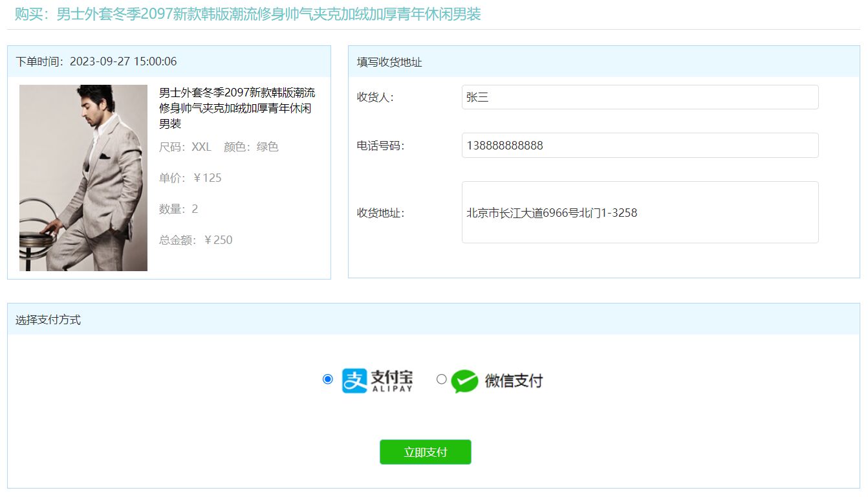Screen dimensions: 868x497
Task: Click the 单价：￥125 text
Action: [x=190, y=178]
